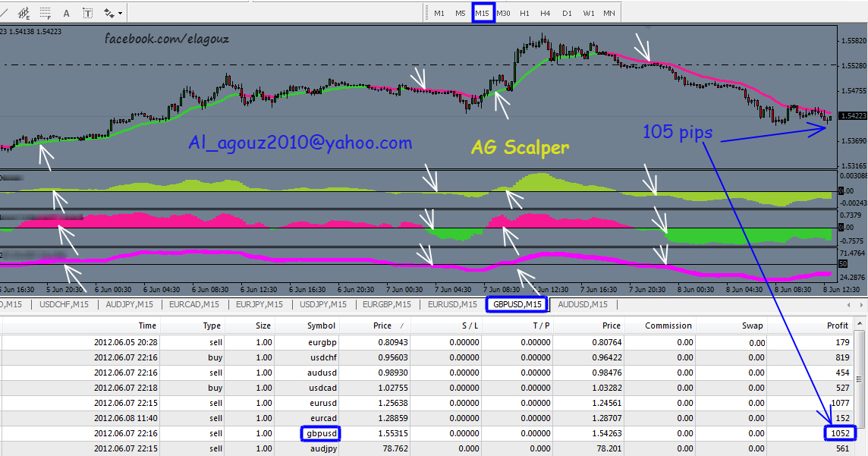This screenshot has height=456, width=868.
Task: Select the GBPUSD,M15 chart tab
Action: click(517, 304)
